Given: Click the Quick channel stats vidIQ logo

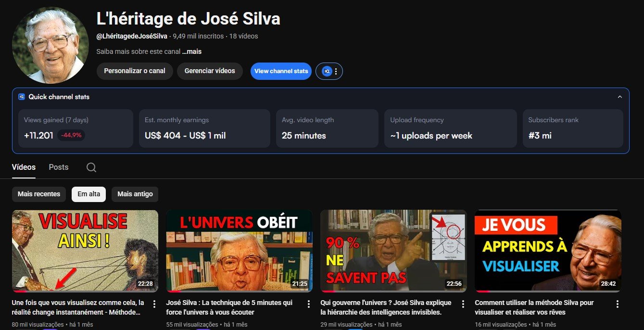Looking at the screenshot, I should [22, 97].
